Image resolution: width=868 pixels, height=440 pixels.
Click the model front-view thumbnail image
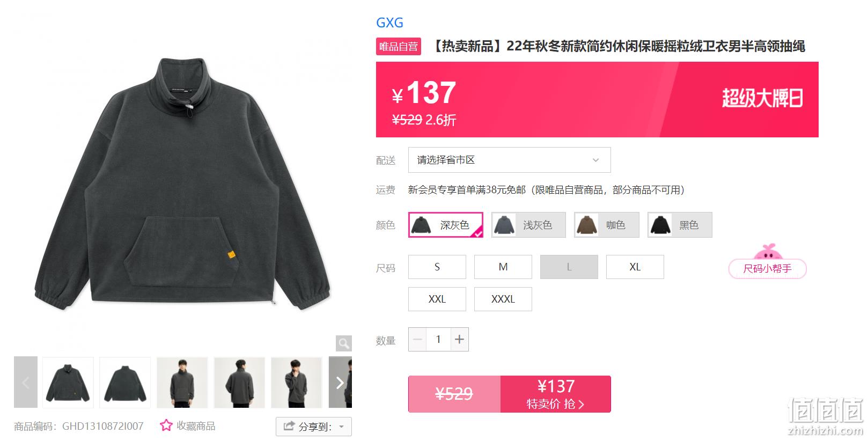pos(182,382)
